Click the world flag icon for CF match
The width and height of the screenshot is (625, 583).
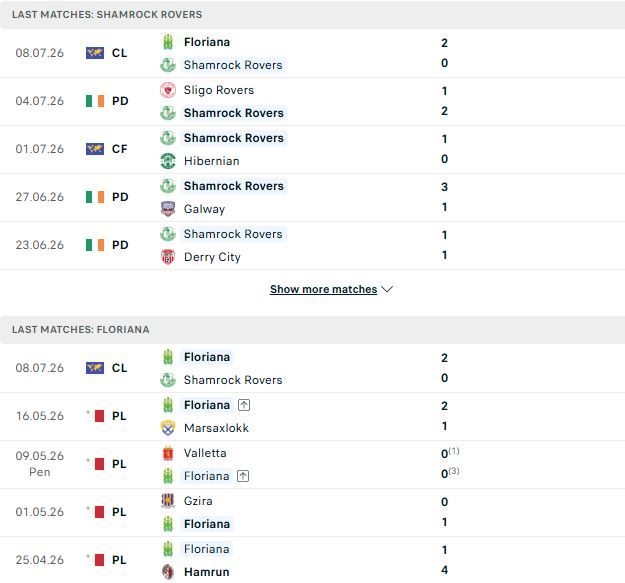tap(95, 149)
